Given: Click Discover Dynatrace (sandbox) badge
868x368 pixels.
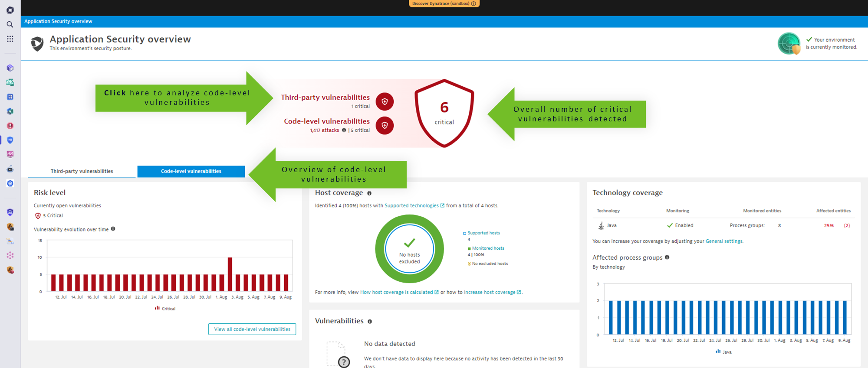Looking at the screenshot, I should (444, 3).
